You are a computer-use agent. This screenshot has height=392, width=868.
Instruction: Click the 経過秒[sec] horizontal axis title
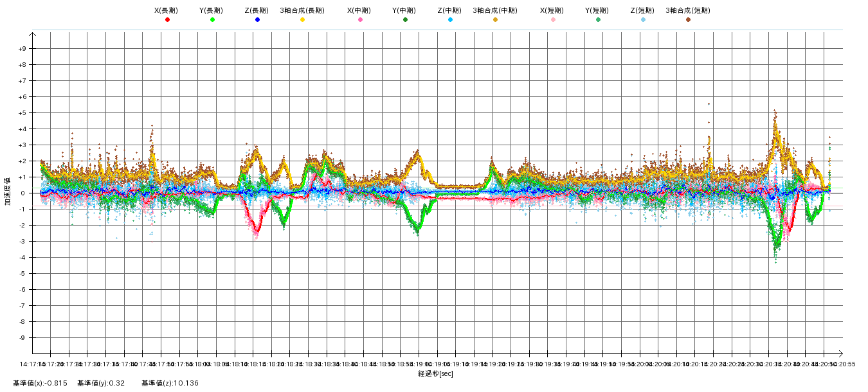435,373
